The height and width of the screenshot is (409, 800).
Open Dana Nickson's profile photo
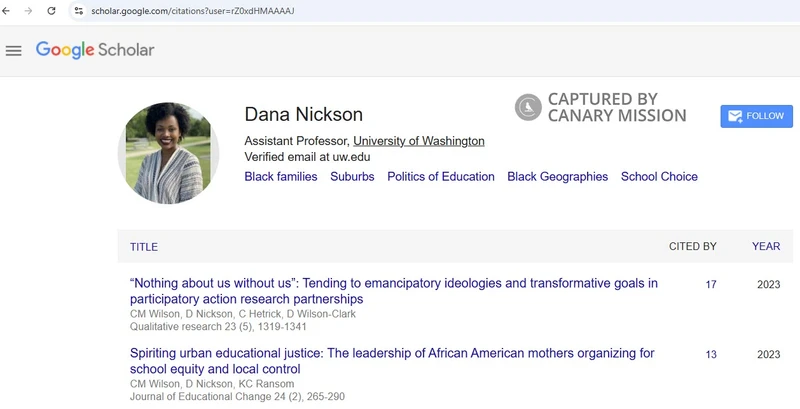168,153
